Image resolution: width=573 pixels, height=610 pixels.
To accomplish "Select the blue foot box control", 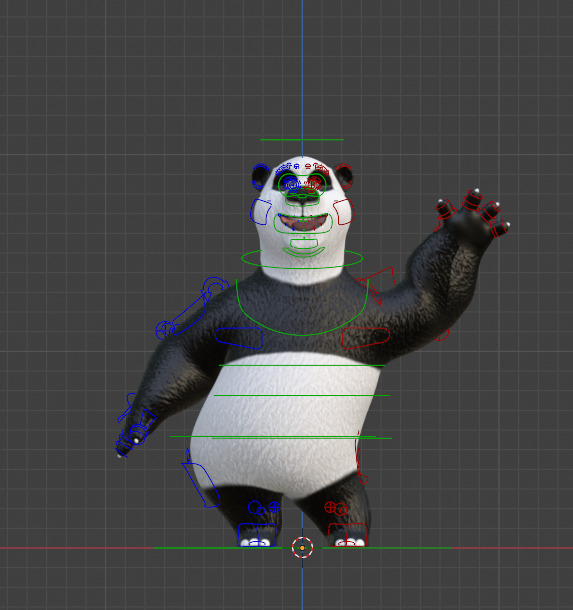I will click(257, 535).
